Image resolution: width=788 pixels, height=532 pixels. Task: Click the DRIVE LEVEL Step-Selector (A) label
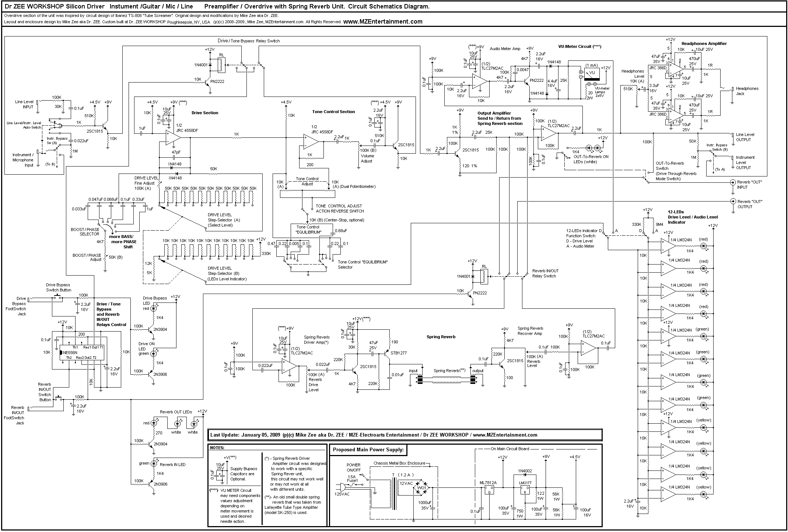click(224, 220)
